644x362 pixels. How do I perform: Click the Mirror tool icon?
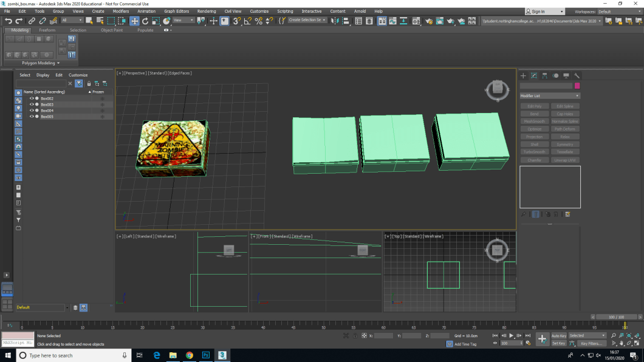coord(335,21)
